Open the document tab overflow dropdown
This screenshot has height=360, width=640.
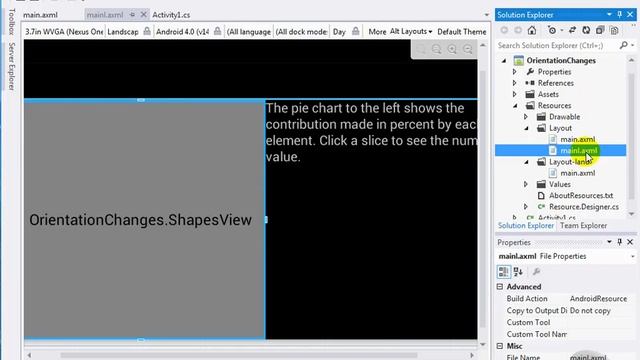[x=487, y=15]
